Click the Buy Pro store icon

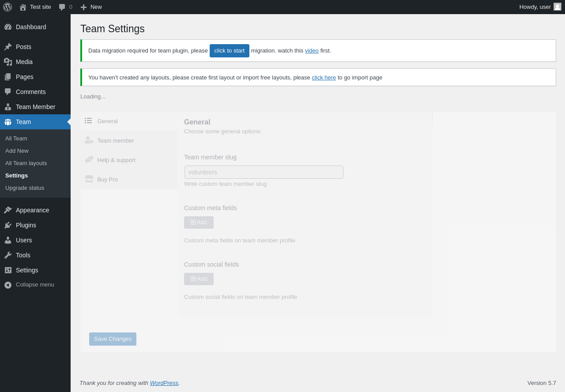89,179
